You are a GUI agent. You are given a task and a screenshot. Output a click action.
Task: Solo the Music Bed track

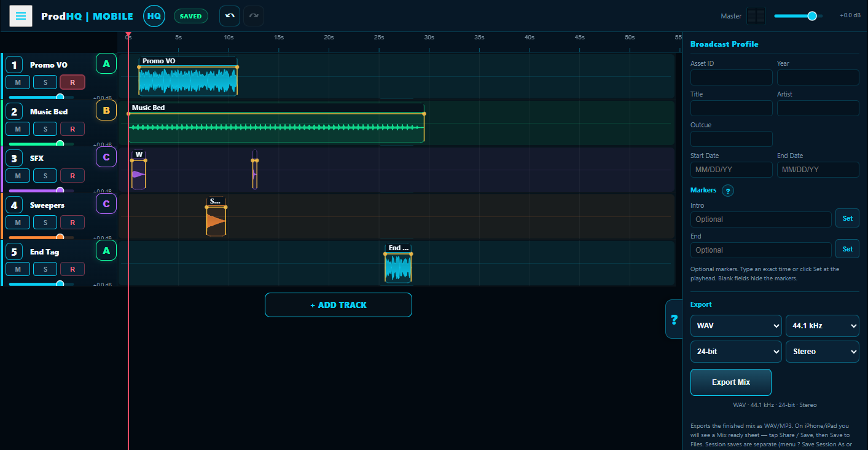pyautogui.click(x=45, y=129)
